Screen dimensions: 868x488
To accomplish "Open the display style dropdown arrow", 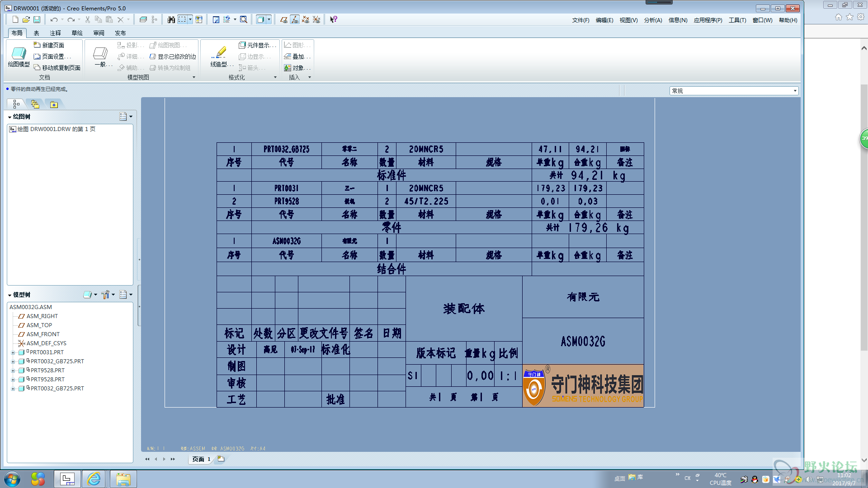I will click(x=269, y=19).
